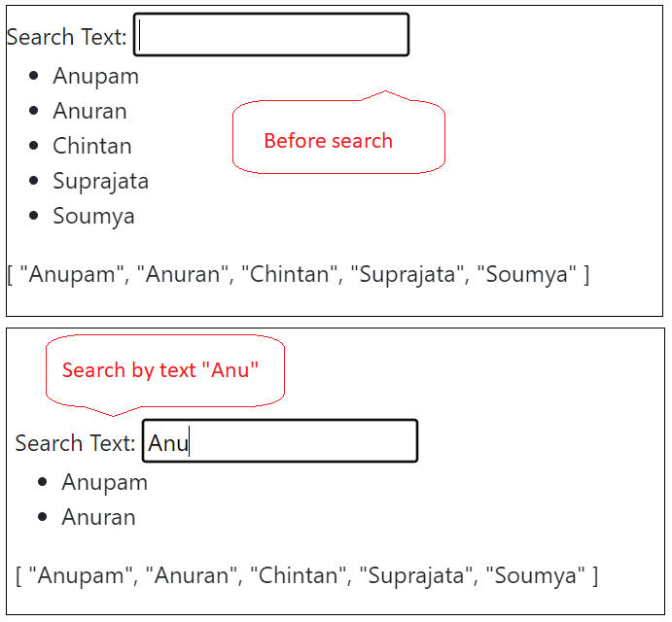This screenshot has width=672, height=622.
Task: Click the names array text in bottom panel
Action: 307,575
